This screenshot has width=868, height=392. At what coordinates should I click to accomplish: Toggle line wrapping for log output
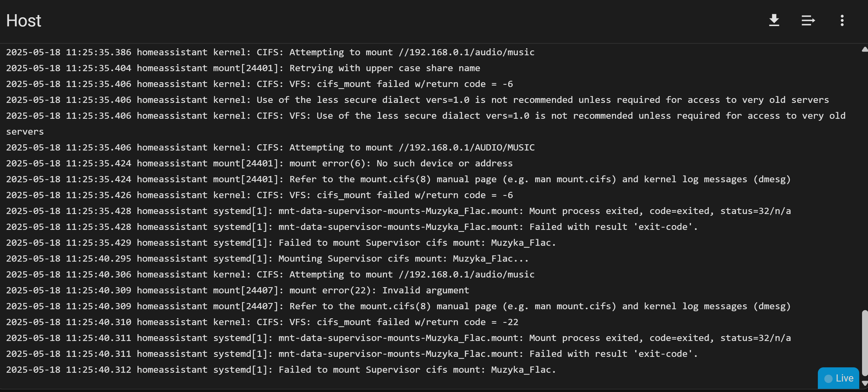point(808,21)
